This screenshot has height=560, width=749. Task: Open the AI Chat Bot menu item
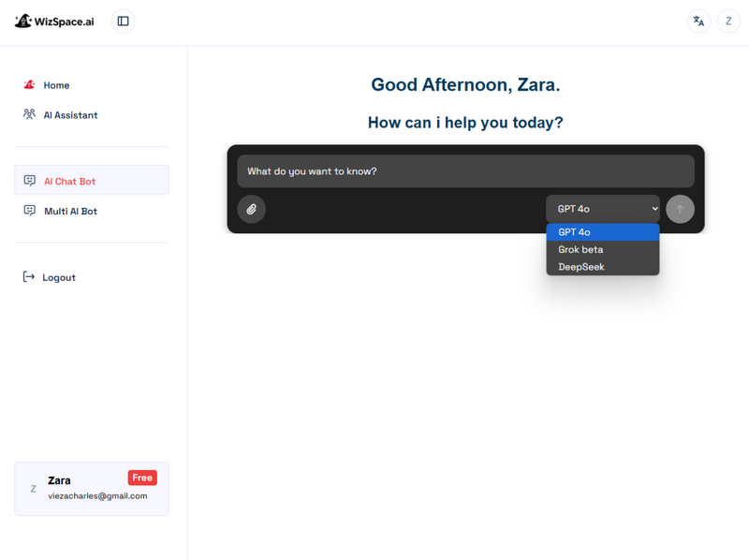(x=69, y=182)
